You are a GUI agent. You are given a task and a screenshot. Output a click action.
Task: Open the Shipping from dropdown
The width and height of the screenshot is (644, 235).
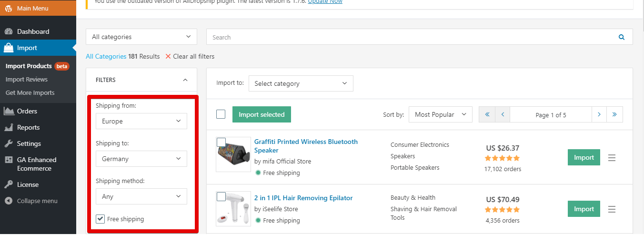(141, 121)
